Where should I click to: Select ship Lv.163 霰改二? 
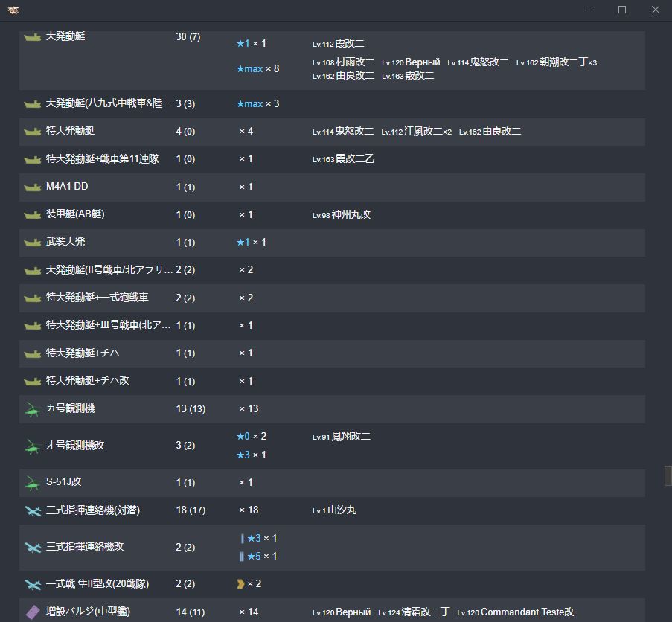[x=408, y=76]
